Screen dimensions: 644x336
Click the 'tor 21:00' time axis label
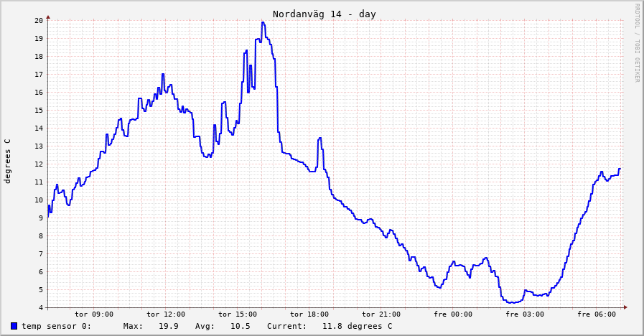pos(381,314)
